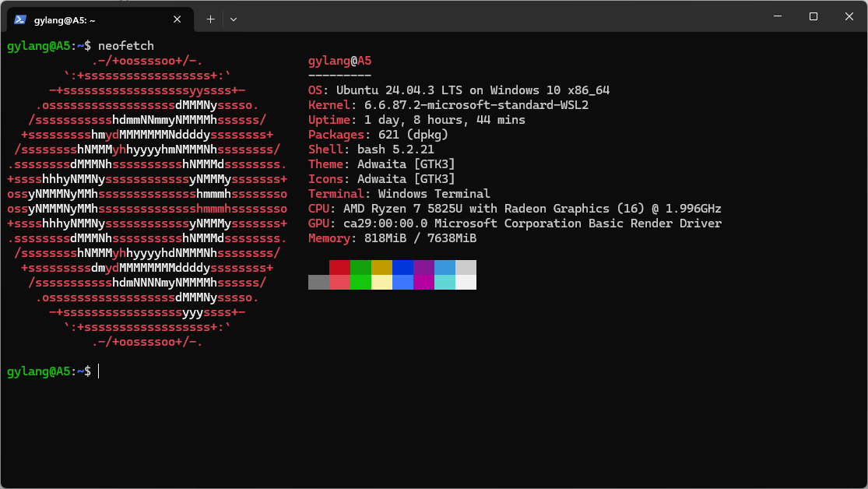Click the AMD Ryzen 7 5825U CPU line
This screenshot has width=868, height=489.
515,209
